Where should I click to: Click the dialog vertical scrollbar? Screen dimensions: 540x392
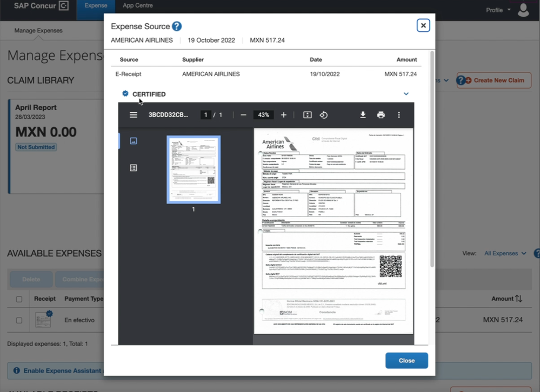pyautogui.click(x=432, y=158)
